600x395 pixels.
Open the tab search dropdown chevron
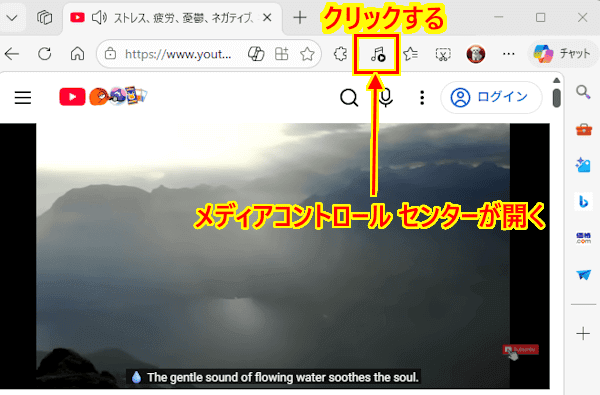12,18
